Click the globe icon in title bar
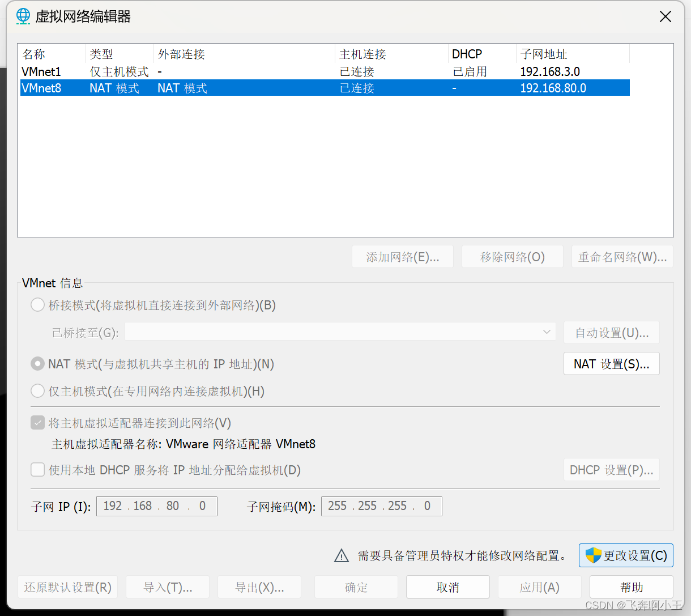691x616 pixels. 23,16
